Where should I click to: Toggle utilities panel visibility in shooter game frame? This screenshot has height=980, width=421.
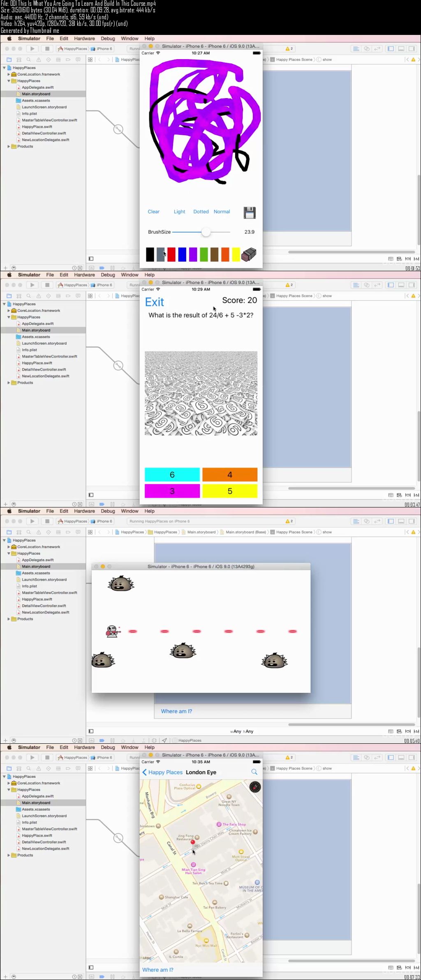[412, 521]
